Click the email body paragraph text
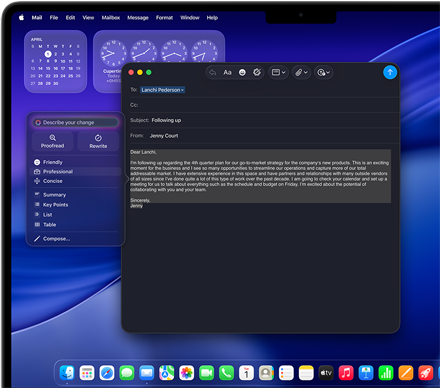 pos(259,176)
